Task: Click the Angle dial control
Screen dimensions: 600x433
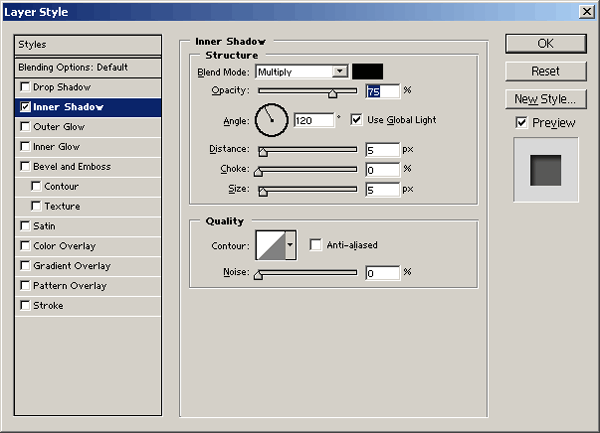Action: pyautogui.click(x=271, y=120)
